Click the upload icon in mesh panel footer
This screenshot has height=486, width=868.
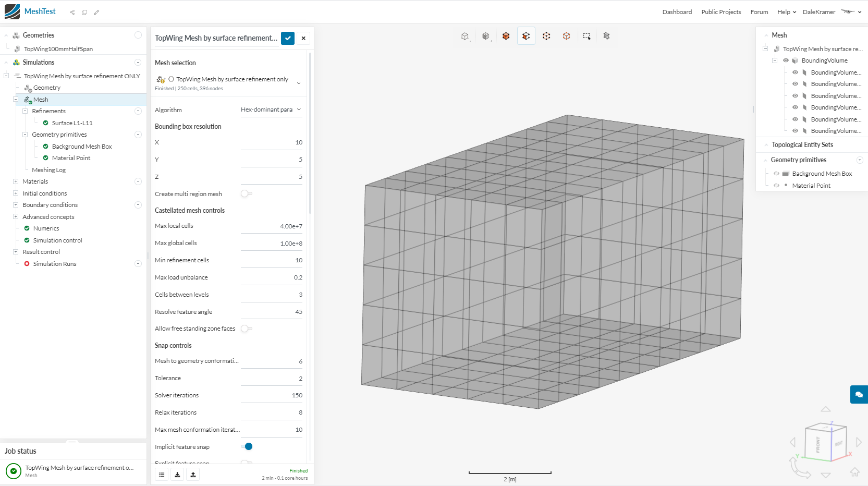(x=193, y=475)
